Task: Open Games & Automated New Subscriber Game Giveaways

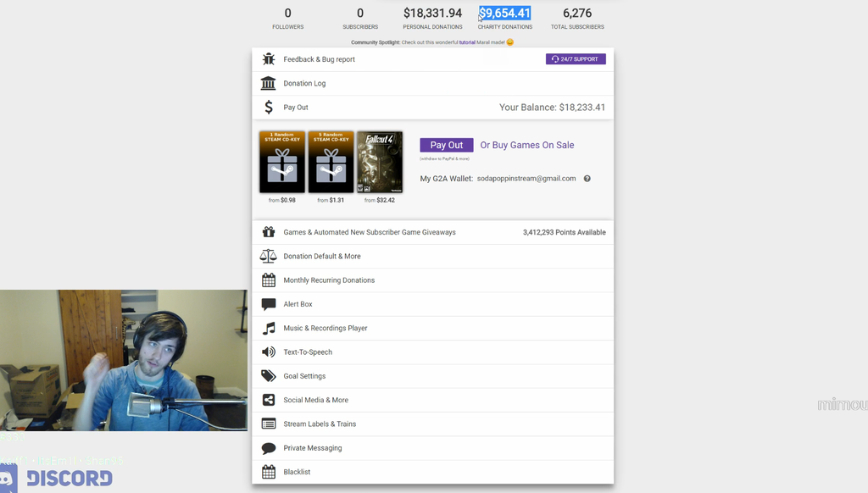Action: coord(433,232)
